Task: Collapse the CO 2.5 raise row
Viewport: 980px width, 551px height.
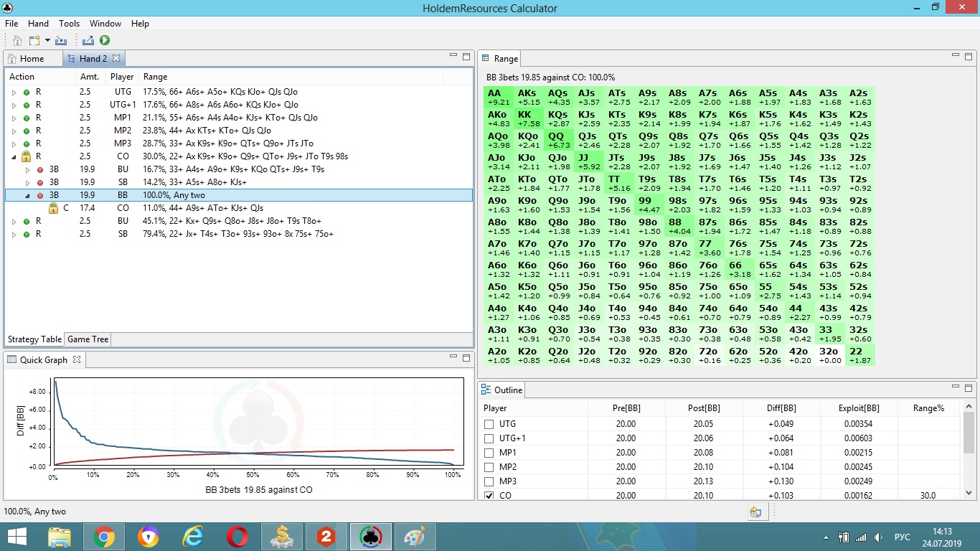Action: click(14, 156)
